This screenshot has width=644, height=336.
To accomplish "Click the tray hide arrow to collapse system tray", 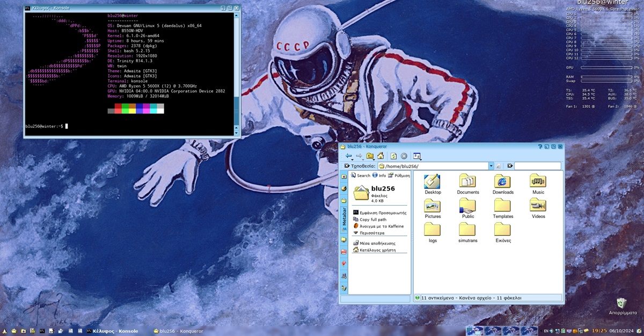I will coord(541,331).
